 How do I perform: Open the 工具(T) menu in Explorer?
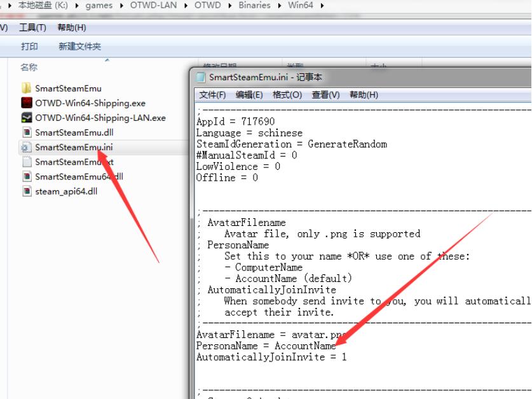[32, 27]
